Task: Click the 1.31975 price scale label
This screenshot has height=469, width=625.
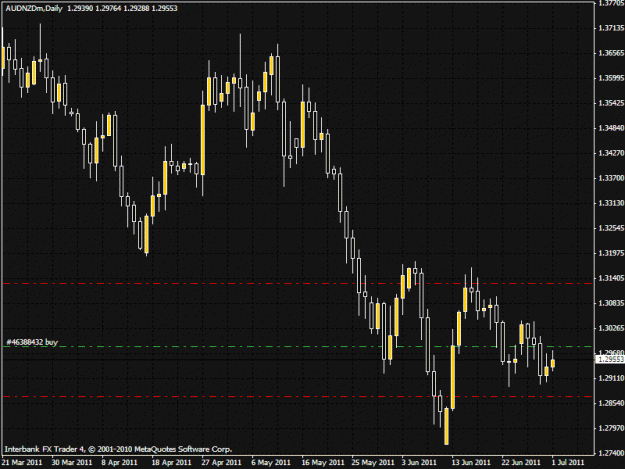Action: 611,253
